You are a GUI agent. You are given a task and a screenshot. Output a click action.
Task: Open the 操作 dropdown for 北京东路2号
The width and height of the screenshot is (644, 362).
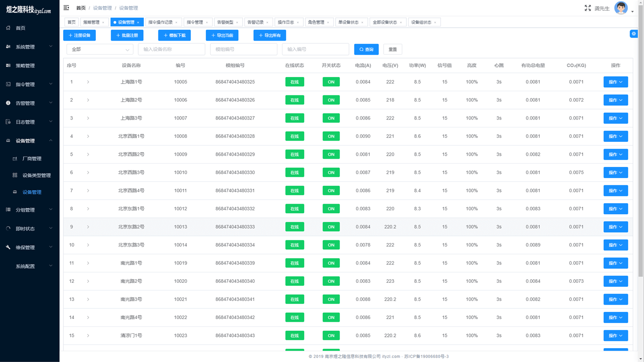tap(615, 227)
